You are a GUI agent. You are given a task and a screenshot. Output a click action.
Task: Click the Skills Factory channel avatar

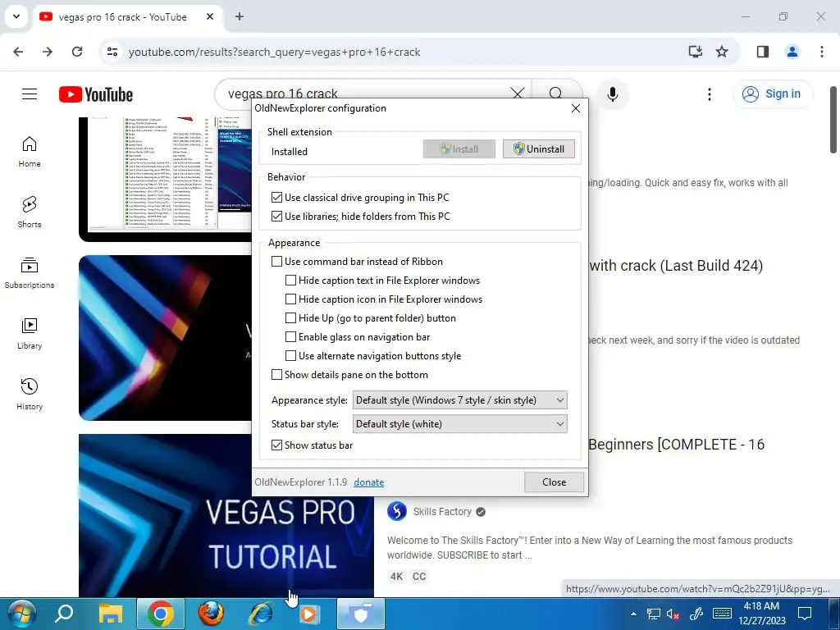397,511
